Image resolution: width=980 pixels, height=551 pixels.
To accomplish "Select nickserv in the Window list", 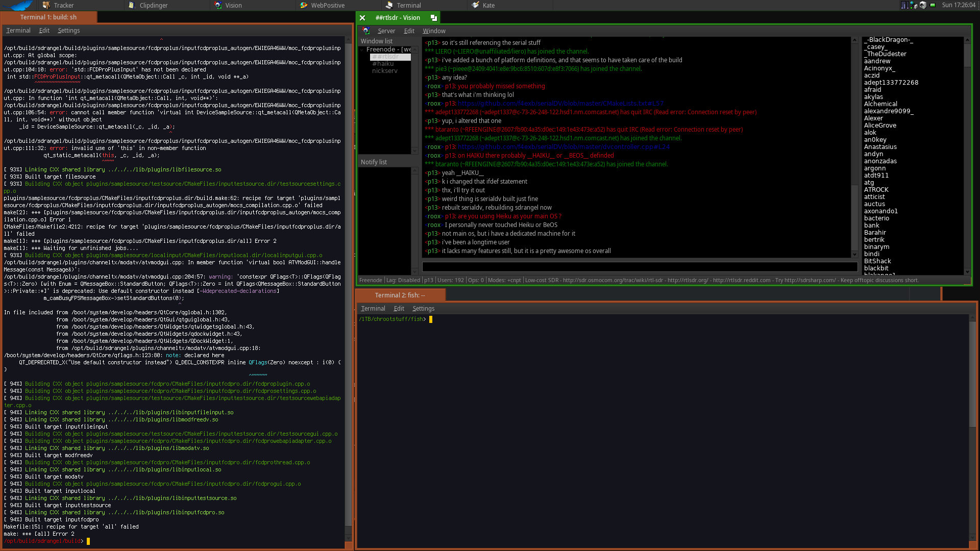I will point(384,71).
